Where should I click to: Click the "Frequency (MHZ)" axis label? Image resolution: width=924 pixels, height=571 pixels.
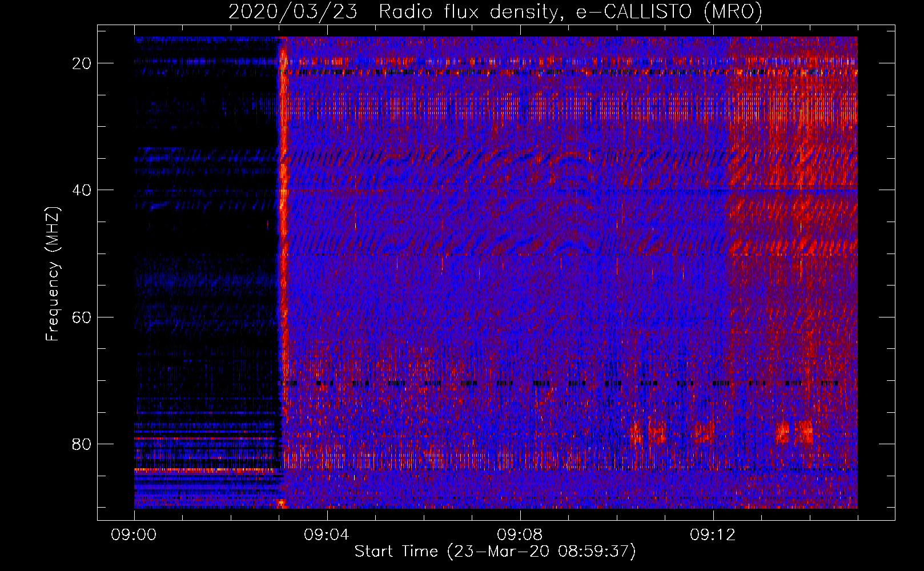(52, 274)
